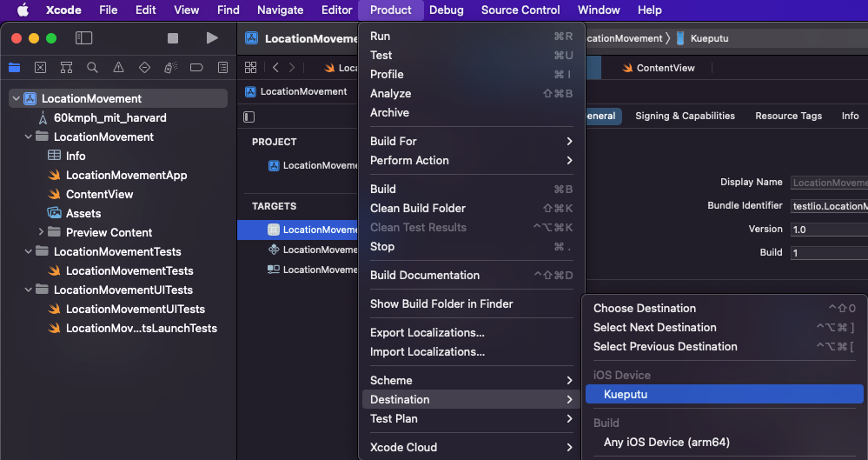This screenshot has height=460, width=868.
Task: Show the Breakpoint navigator icon
Action: [196, 68]
